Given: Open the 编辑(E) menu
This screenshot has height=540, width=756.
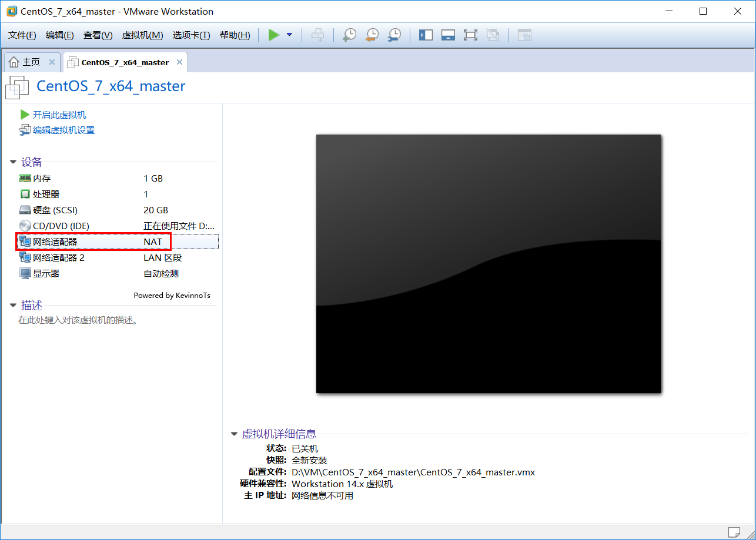Looking at the screenshot, I should [x=60, y=35].
